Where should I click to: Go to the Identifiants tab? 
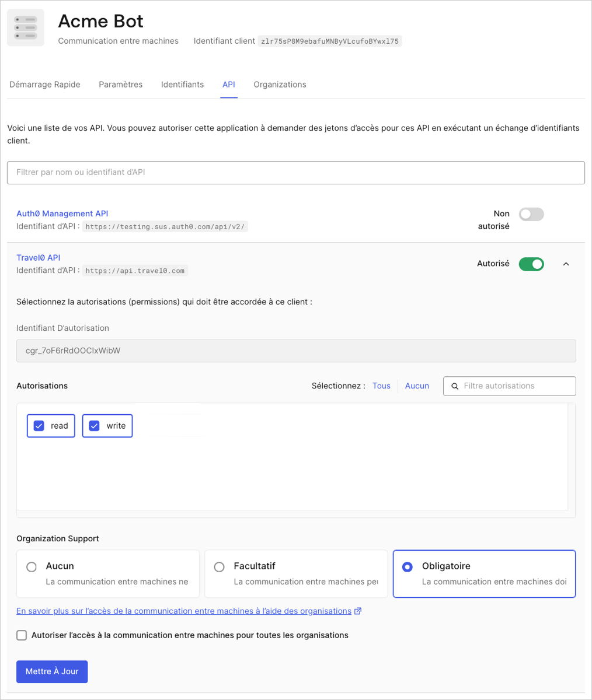182,85
